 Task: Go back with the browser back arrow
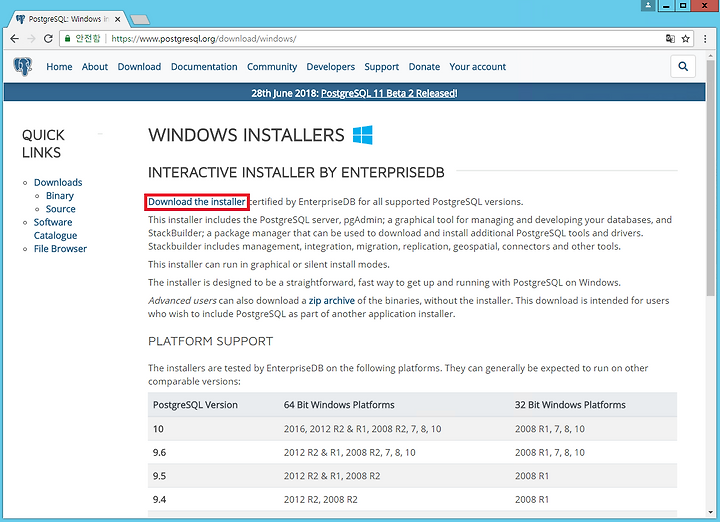14,39
